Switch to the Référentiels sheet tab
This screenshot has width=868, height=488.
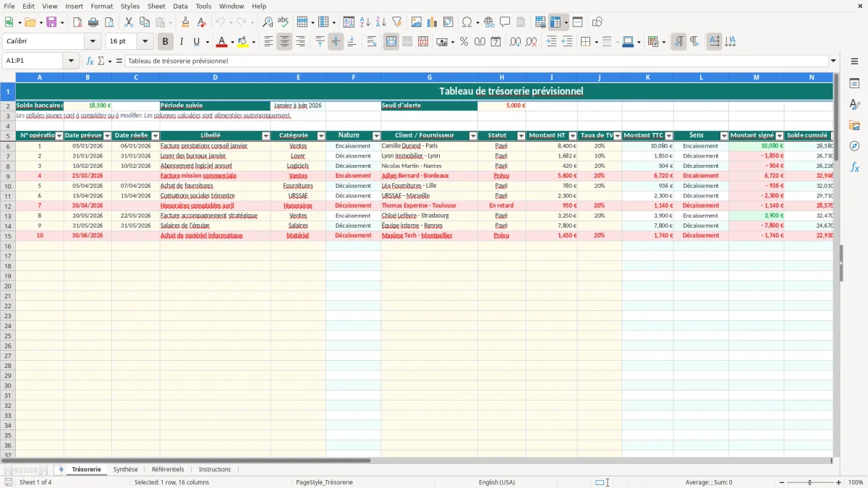(168, 469)
